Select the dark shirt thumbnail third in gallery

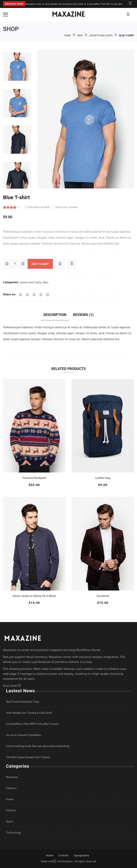coord(17,139)
